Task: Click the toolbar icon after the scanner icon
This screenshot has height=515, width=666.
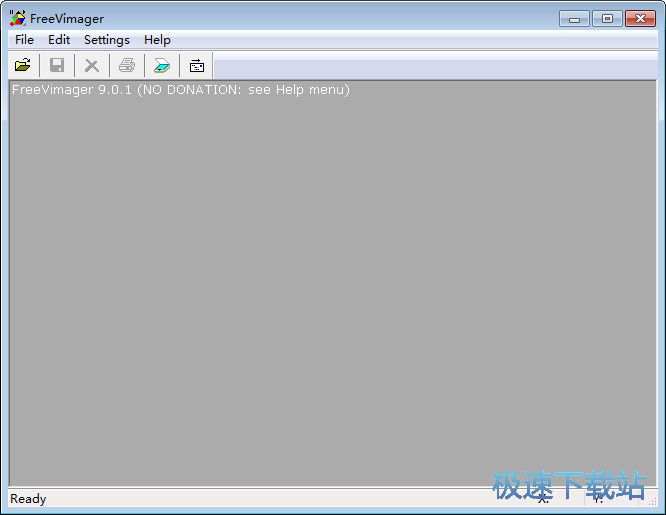Action: point(197,66)
